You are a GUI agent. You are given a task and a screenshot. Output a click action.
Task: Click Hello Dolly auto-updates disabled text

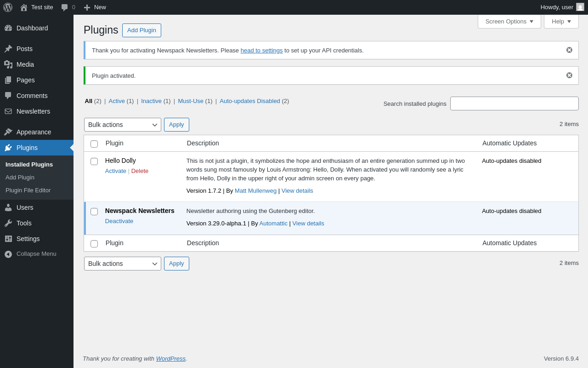(512, 161)
